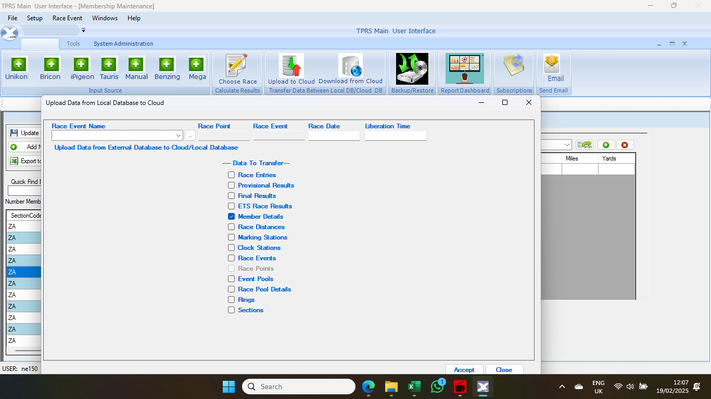The height and width of the screenshot is (399, 711).
Task: Enable the Sections checkbox
Action: 231,310
